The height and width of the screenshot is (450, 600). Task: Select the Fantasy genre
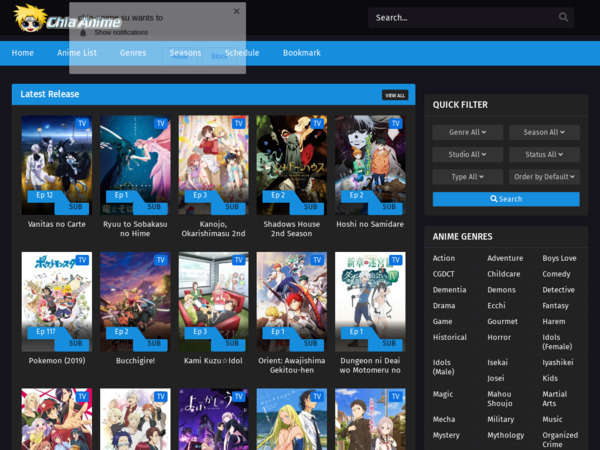(555, 306)
